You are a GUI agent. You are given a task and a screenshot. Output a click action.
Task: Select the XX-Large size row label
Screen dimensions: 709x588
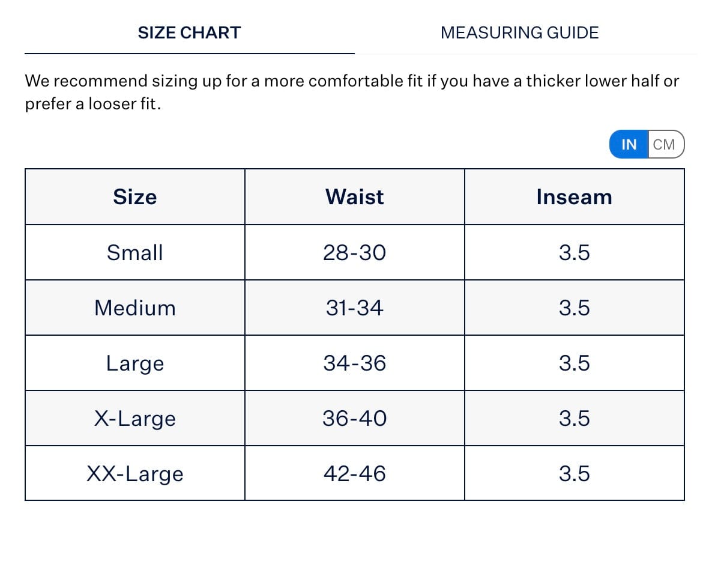pos(134,474)
